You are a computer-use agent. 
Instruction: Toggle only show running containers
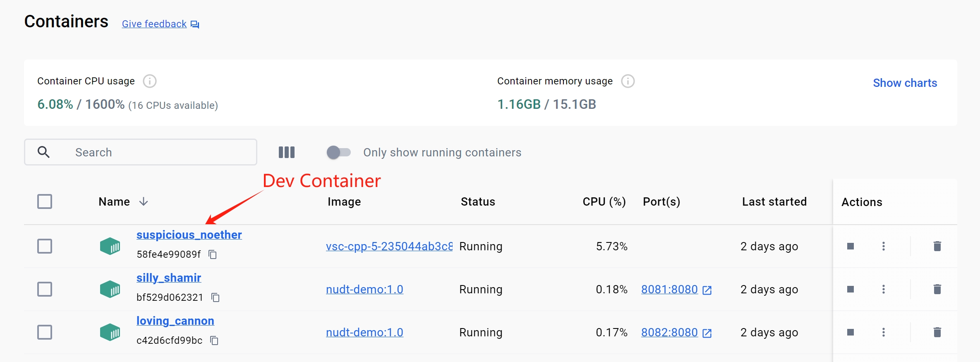click(x=338, y=152)
